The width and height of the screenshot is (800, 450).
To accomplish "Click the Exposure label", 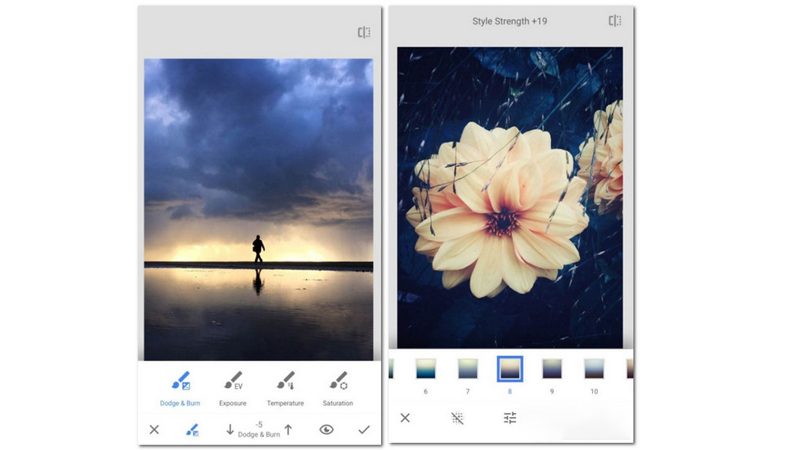I will coord(233,403).
